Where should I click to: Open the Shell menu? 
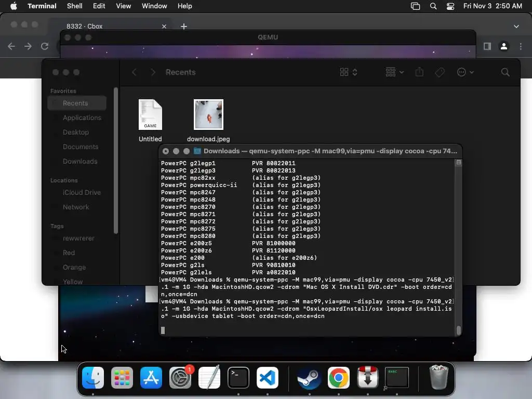click(74, 6)
